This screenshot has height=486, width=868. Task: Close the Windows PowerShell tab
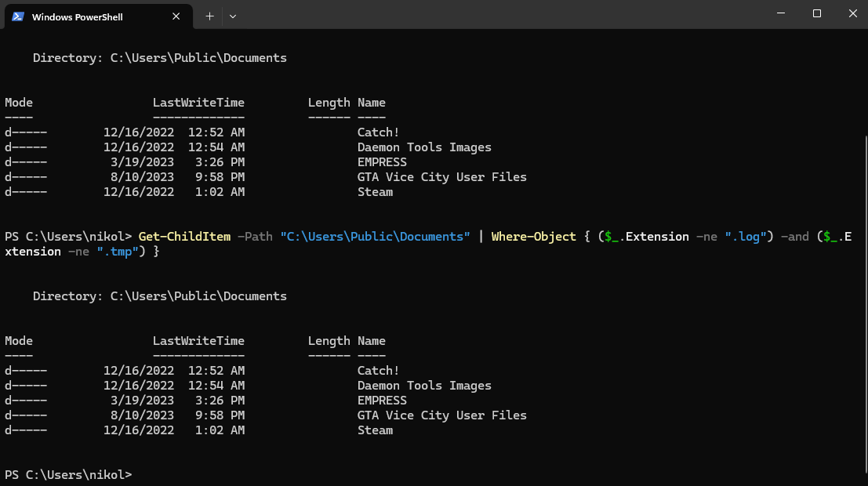click(176, 16)
